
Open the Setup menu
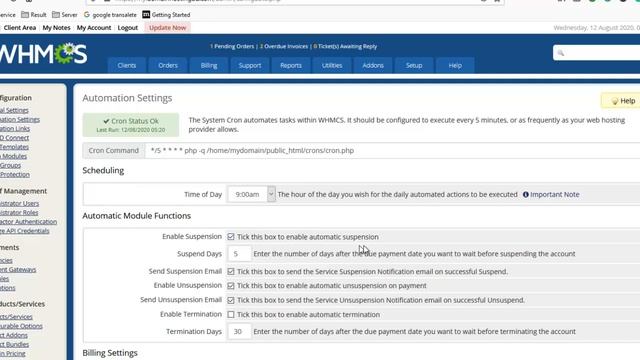[x=414, y=65]
